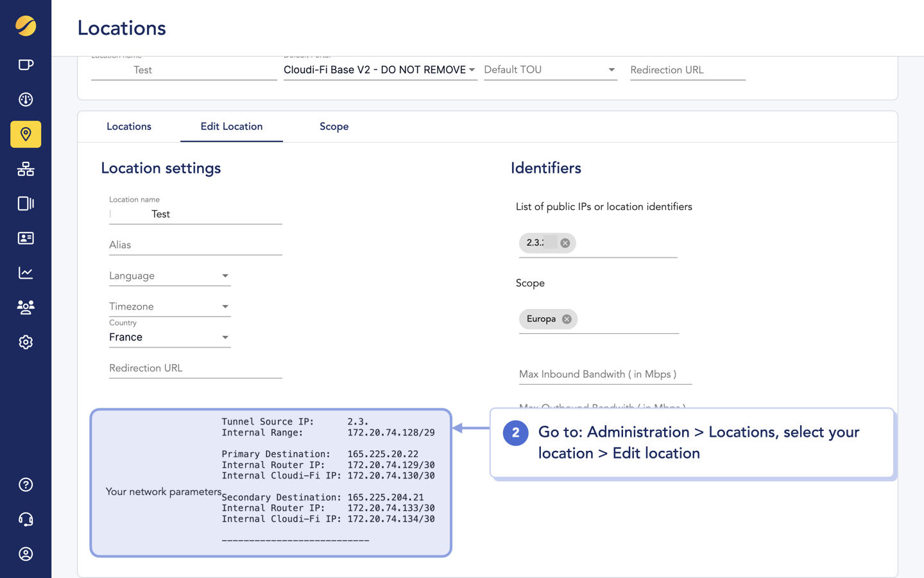Switch to the Scope tab

(x=334, y=127)
